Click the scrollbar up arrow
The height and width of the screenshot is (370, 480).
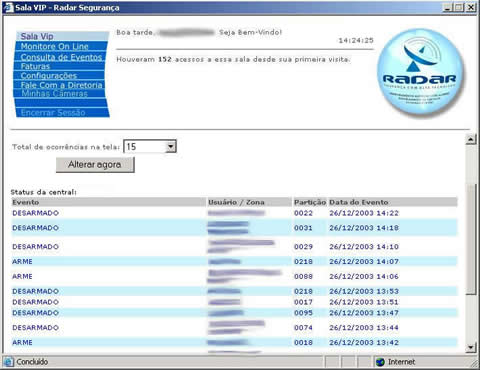pyautogui.click(x=471, y=139)
